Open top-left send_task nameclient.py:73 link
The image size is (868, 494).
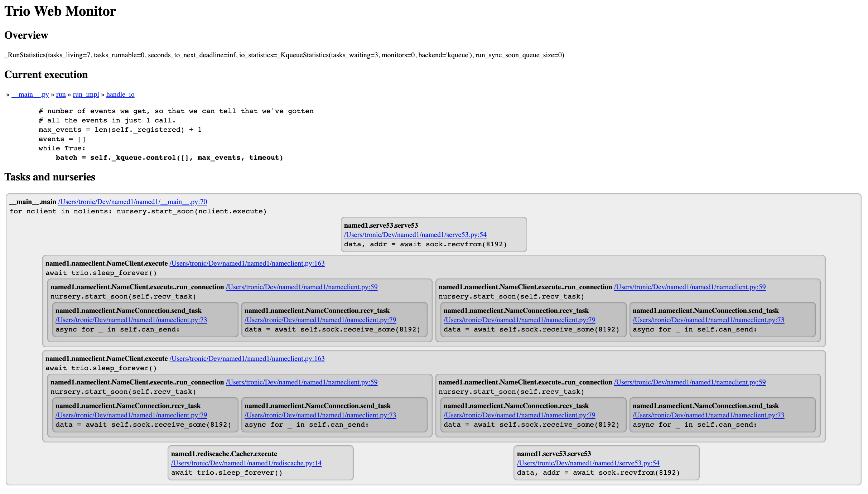click(131, 320)
